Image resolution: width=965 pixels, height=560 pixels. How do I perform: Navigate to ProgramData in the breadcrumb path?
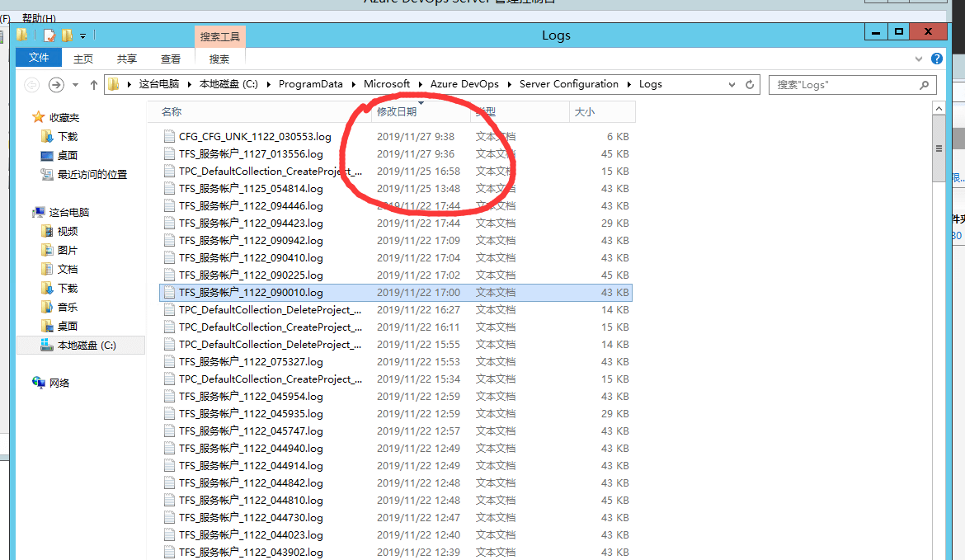click(310, 84)
